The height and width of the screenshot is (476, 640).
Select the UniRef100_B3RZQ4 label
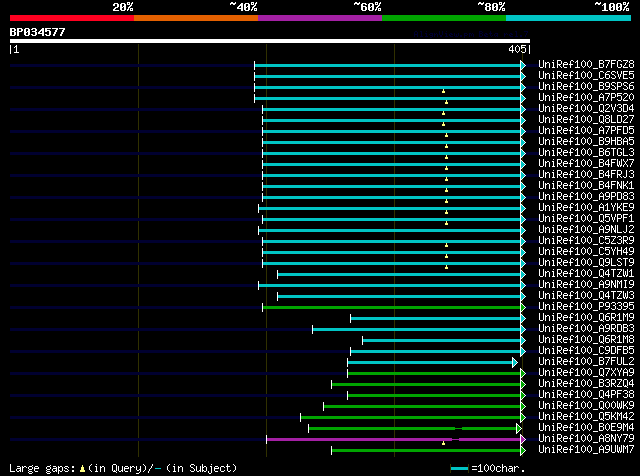click(586, 384)
